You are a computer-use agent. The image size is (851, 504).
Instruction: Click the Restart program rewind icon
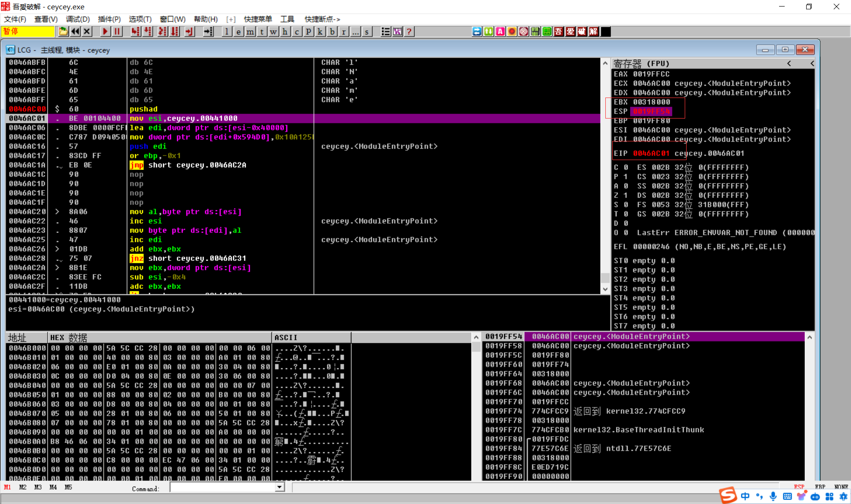coord(75,32)
